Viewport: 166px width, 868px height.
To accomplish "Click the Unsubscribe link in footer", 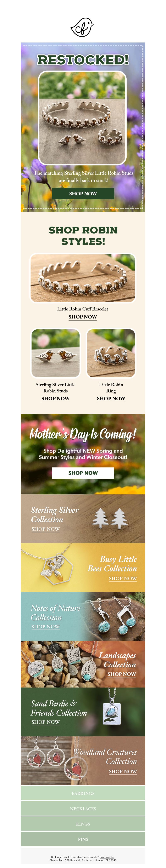I will click(107, 857).
